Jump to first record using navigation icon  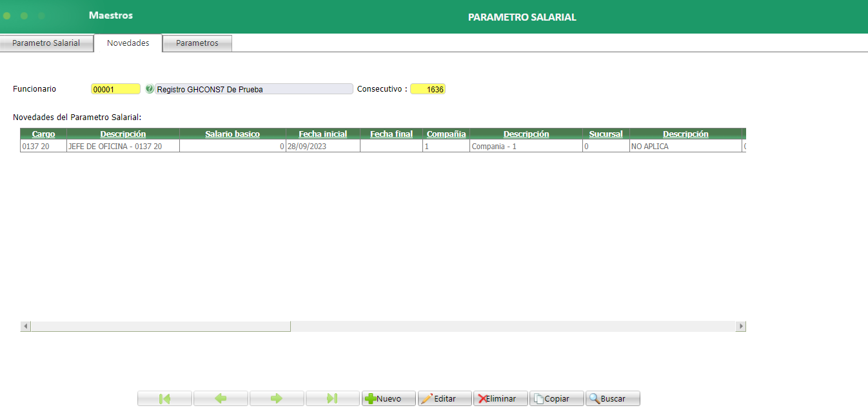pyautogui.click(x=164, y=398)
